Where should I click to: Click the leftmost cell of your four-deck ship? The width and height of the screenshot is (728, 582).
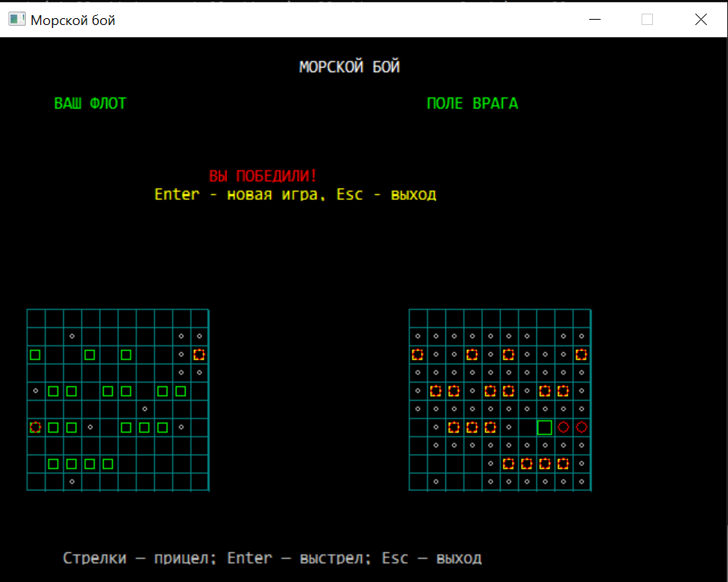pyautogui.click(x=53, y=464)
